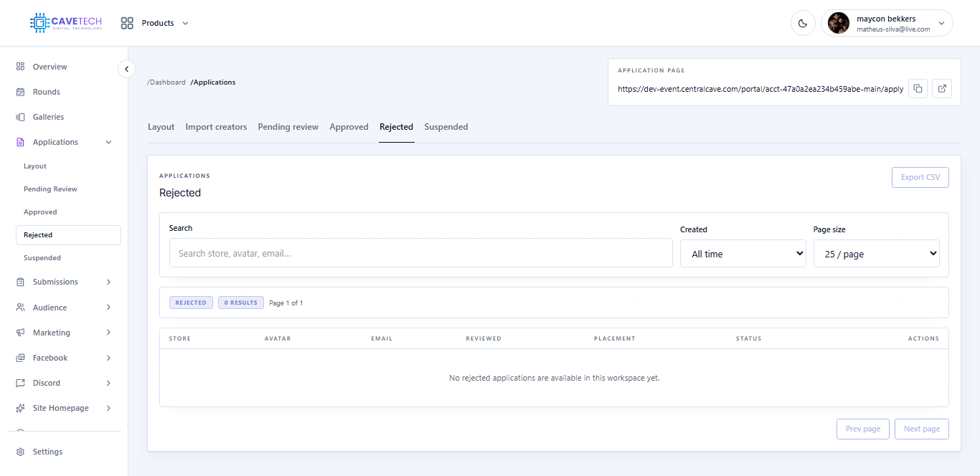Copy the application page URL
The width and height of the screenshot is (980, 476).
(918, 89)
